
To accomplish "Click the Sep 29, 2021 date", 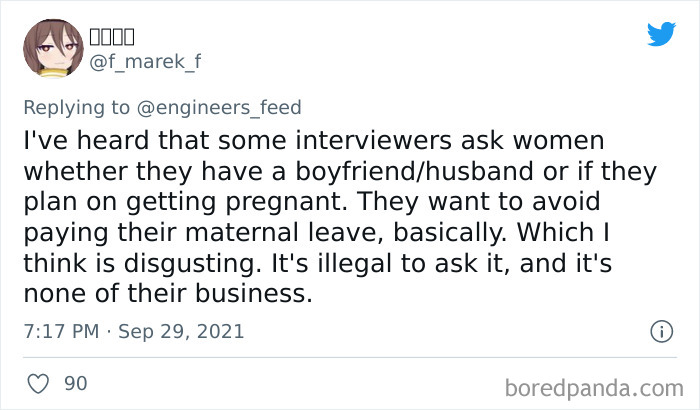I will [180, 331].
